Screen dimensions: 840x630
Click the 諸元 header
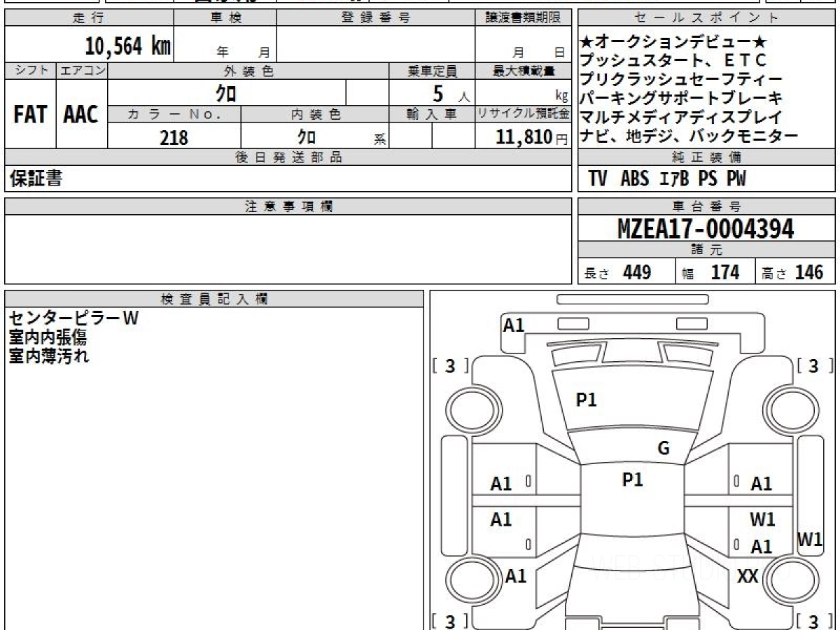707,250
